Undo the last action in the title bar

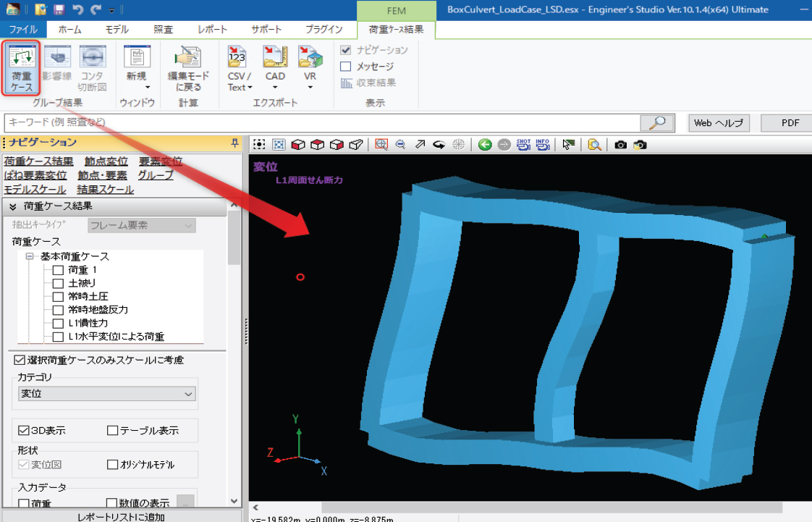(77, 9)
